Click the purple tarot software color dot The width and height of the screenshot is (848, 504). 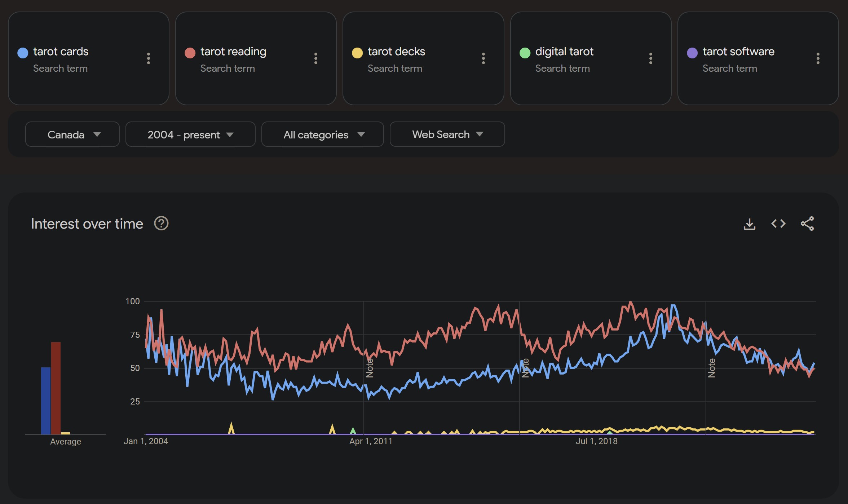click(692, 53)
